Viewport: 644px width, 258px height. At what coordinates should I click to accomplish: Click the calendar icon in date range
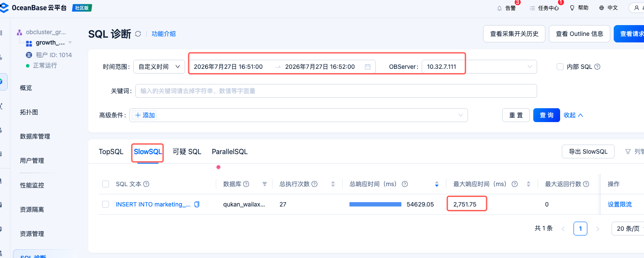coord(368,67)
